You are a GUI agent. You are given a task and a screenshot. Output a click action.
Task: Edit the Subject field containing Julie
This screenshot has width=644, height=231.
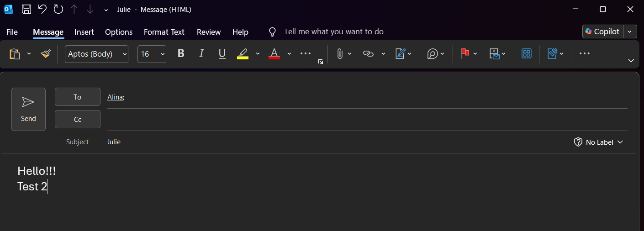[x=338, y=142]
